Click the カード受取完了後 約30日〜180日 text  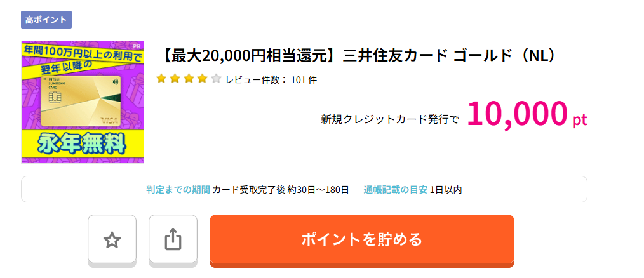click(x=281, y=190)
